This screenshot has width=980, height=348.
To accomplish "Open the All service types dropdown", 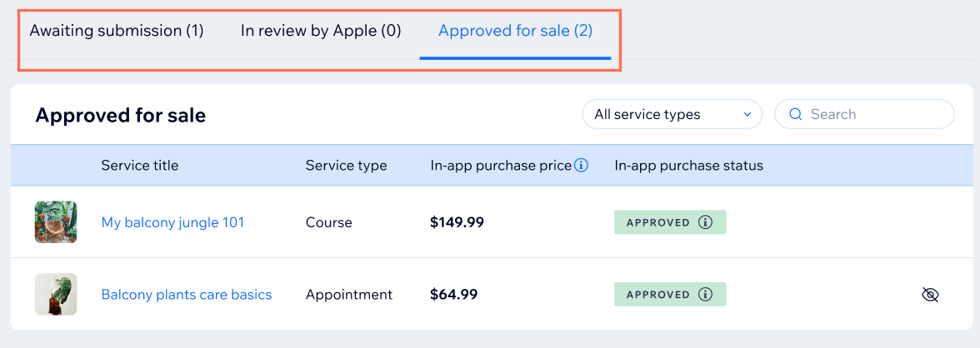I will coord(672,114).
